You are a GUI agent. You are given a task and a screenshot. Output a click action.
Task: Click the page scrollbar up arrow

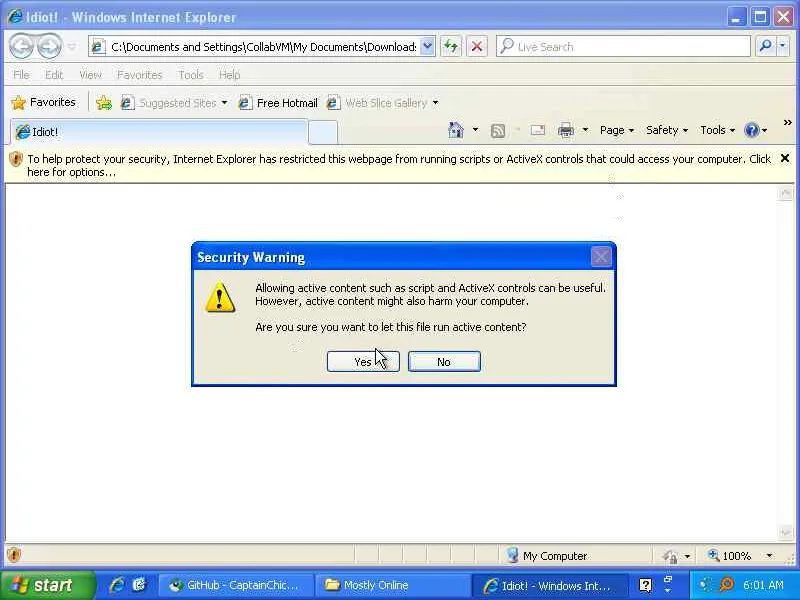[786, 193]
